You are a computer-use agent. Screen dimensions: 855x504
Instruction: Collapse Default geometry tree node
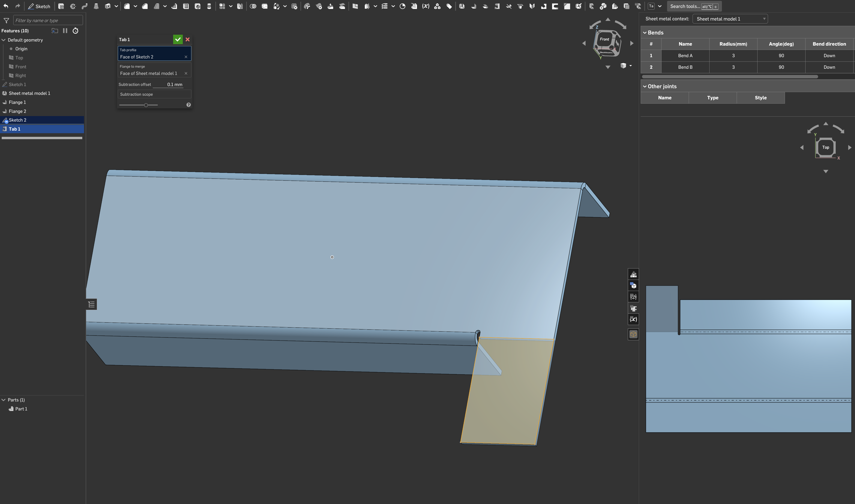(x=4, y=40)
